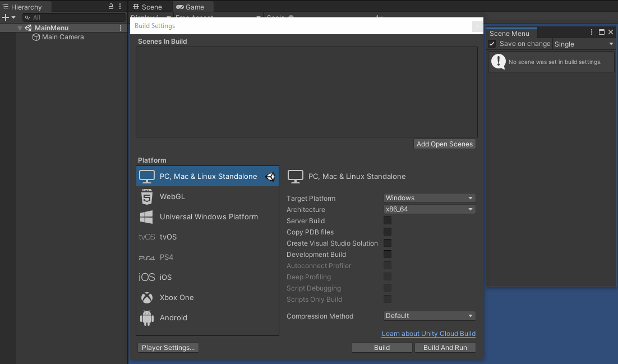The image size is (618, 364).
Task: Select the Hierarchy tab
Action: 26,7
